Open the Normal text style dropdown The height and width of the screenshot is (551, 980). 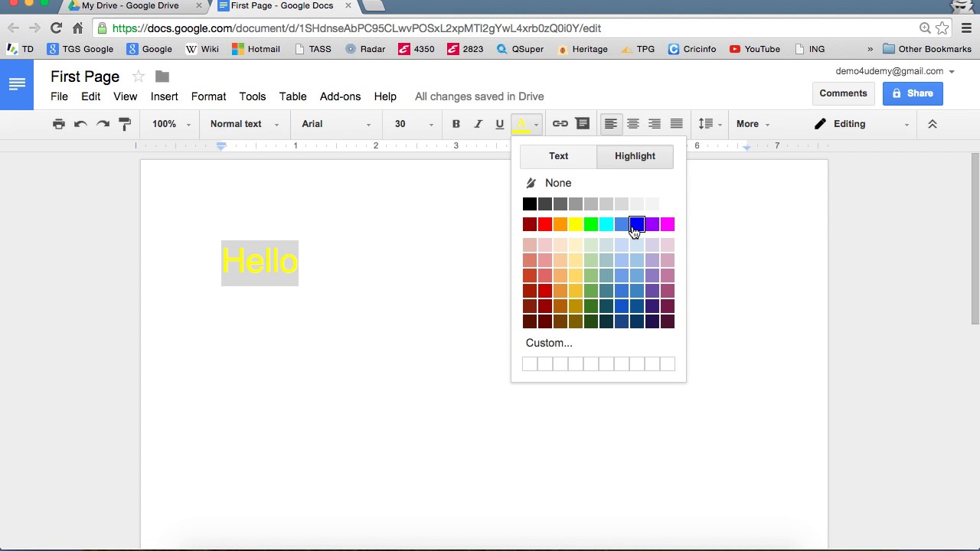244,124
